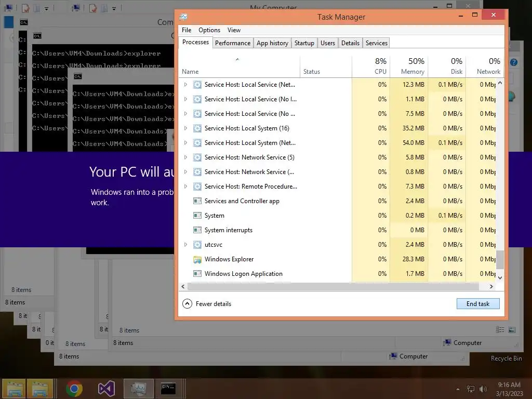Click the End task button
The height and width of the screenshot is (399, 532).
[x=478, y=303]
